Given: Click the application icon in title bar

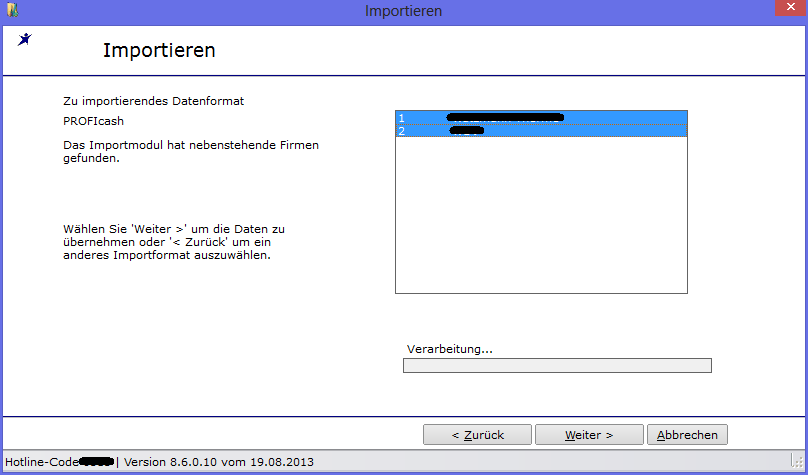Looking at the screenshot, I should pos(12,10).
